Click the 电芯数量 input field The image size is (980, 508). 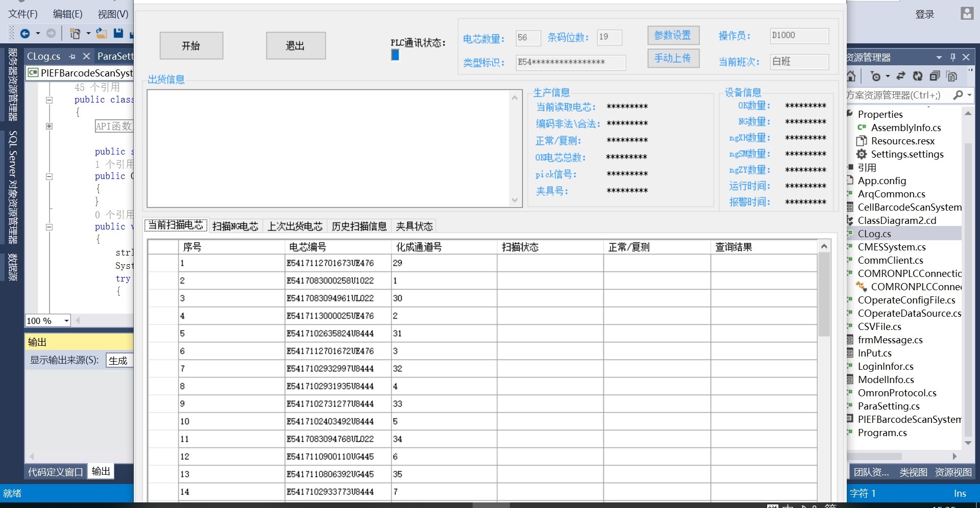click(527, 38)
